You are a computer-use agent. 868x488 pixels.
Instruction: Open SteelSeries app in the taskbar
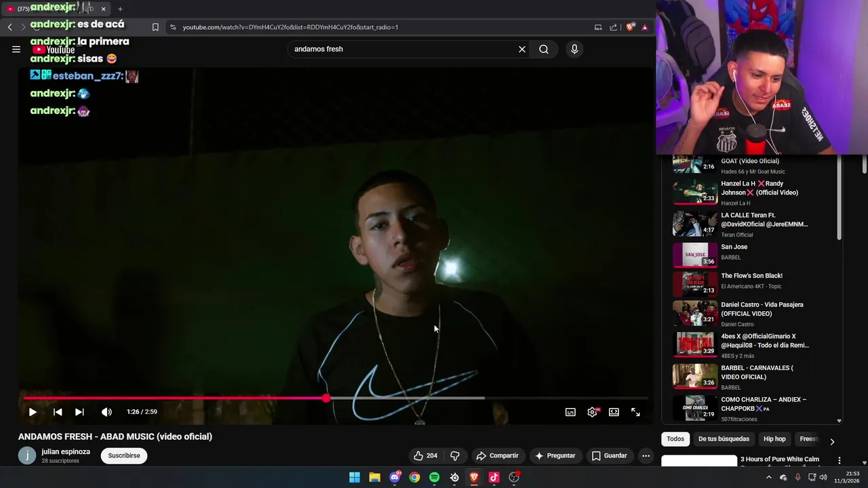pos(454,477)
